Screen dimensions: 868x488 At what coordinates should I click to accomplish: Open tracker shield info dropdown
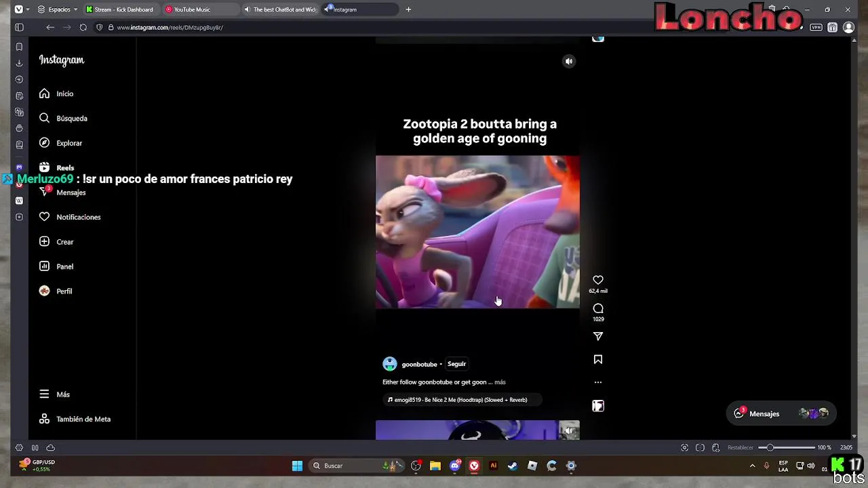(100, 27)
